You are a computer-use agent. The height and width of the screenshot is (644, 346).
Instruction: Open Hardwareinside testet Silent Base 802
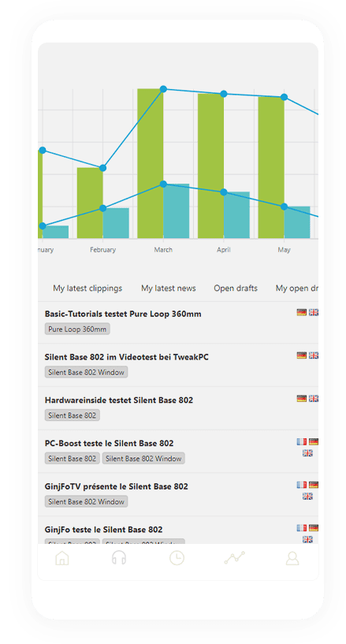tap(118, 400)
